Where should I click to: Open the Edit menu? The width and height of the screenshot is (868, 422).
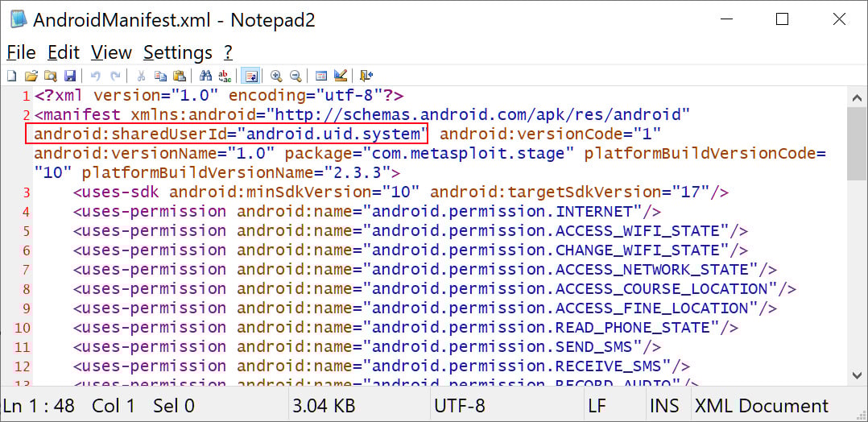pos(63,52)
